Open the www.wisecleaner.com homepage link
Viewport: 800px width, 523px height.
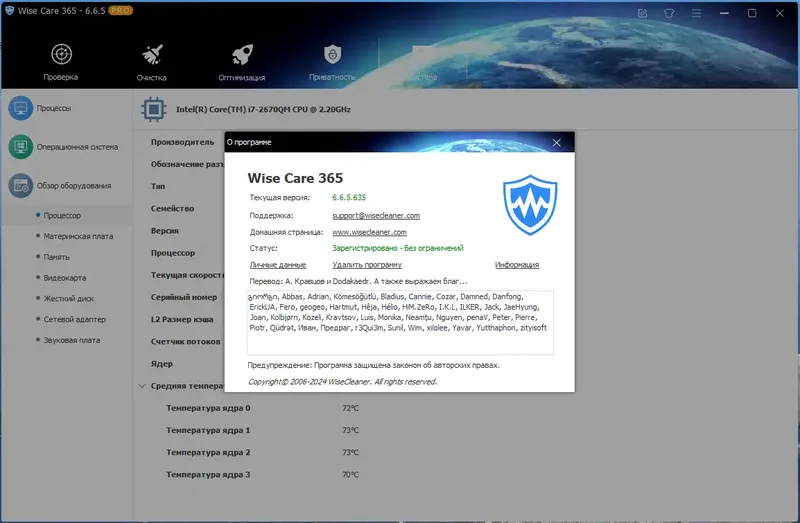(x=369, y=232)
